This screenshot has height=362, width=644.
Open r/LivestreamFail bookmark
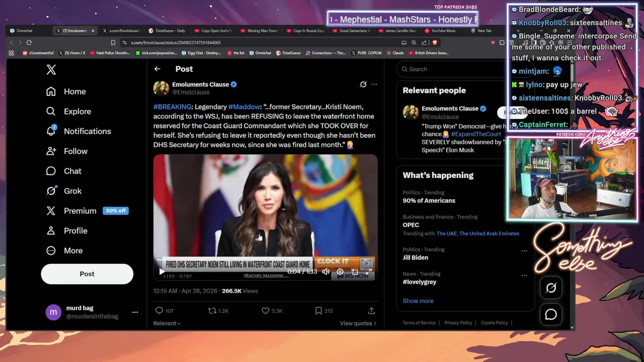(x=39, y=53)
